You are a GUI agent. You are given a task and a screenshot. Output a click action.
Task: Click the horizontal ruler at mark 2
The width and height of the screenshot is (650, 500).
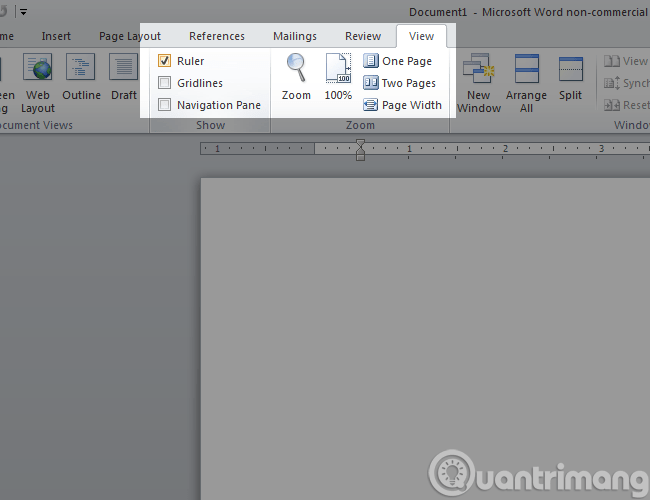point(505,148)
